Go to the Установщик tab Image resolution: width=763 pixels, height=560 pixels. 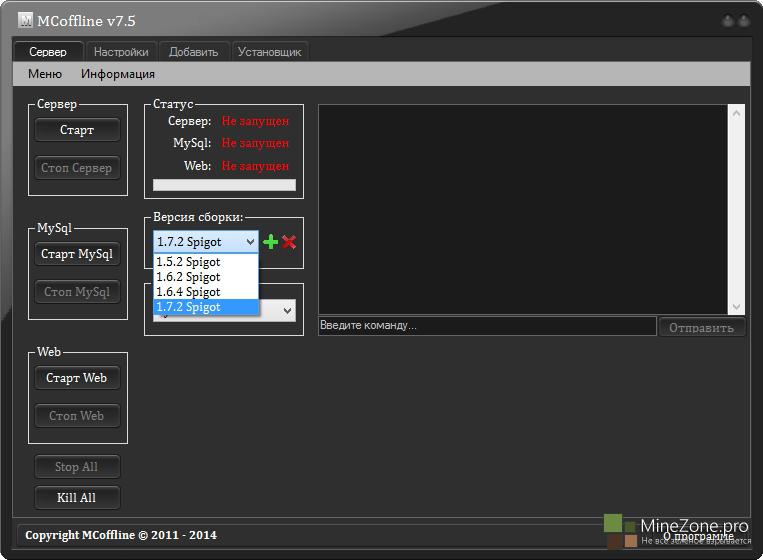pos(269,52)
